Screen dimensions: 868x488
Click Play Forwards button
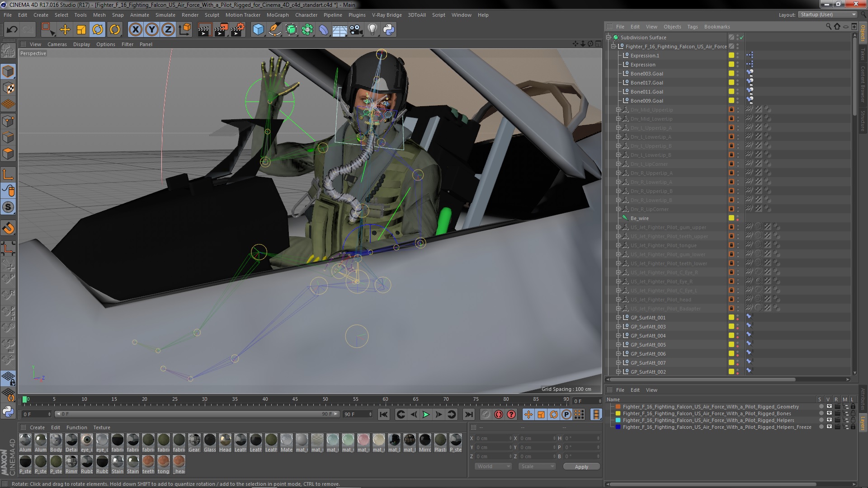(x=426, y=414)
